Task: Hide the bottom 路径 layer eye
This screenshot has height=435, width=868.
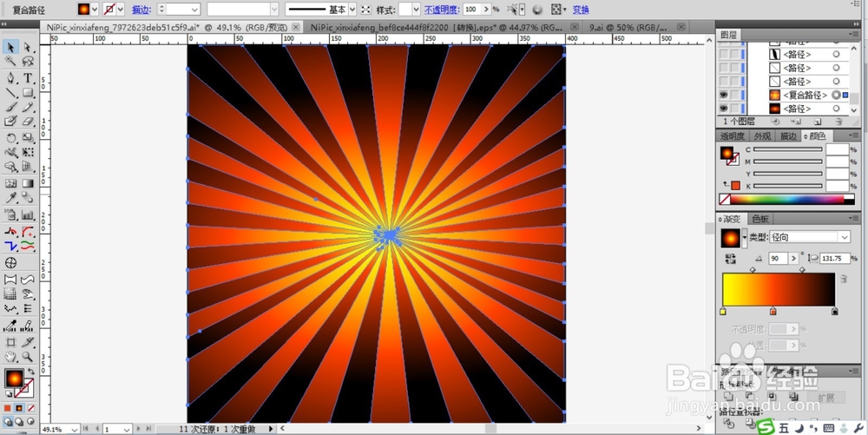Action: click(724, 109)
